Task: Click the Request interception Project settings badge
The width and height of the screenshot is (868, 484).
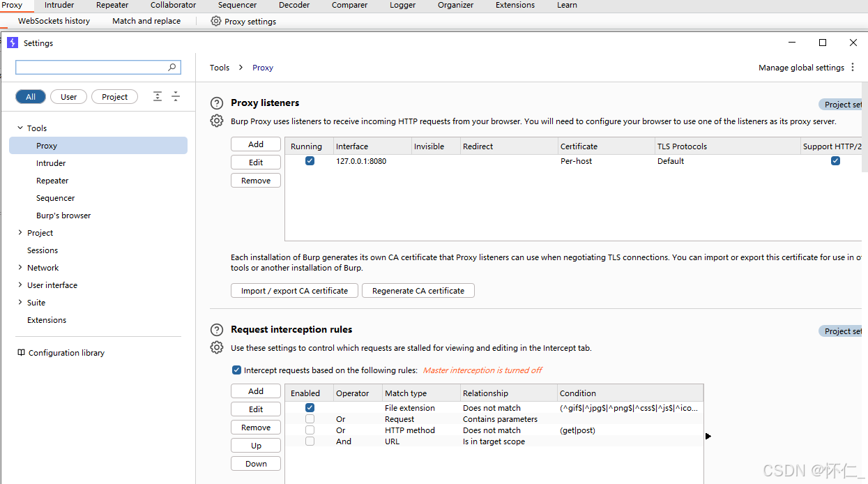Action: (841, 331)
